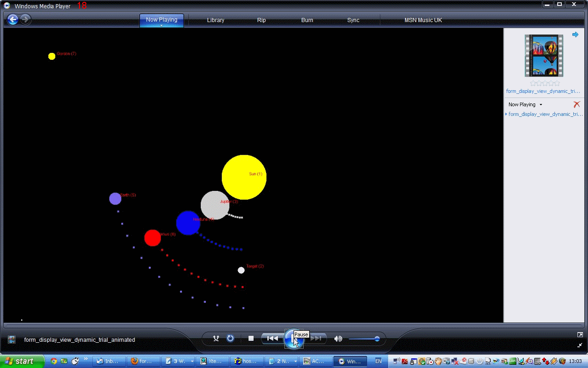588x368 pixels.
Task: Switch to the hos... taskbar window
Action: pyautogui.click(x=247, y=361)
